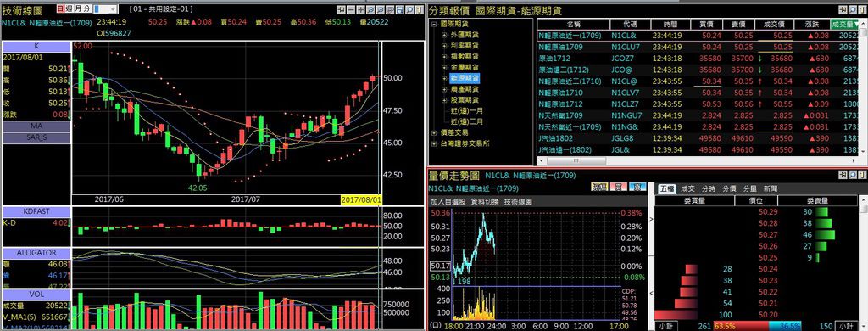868x331 pixels.
Task: Click the MA indicator button
Action: [36, 126]
